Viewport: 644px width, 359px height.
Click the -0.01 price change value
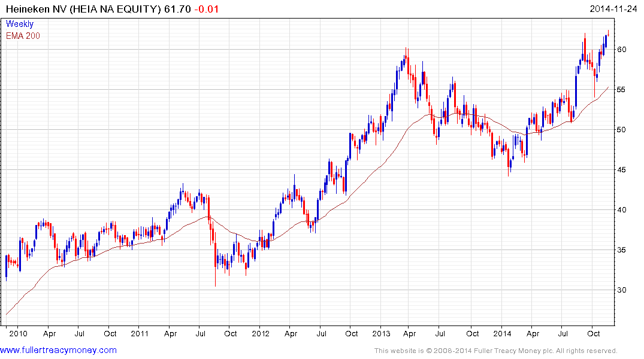pyautogui.click(x=207, y=9)
